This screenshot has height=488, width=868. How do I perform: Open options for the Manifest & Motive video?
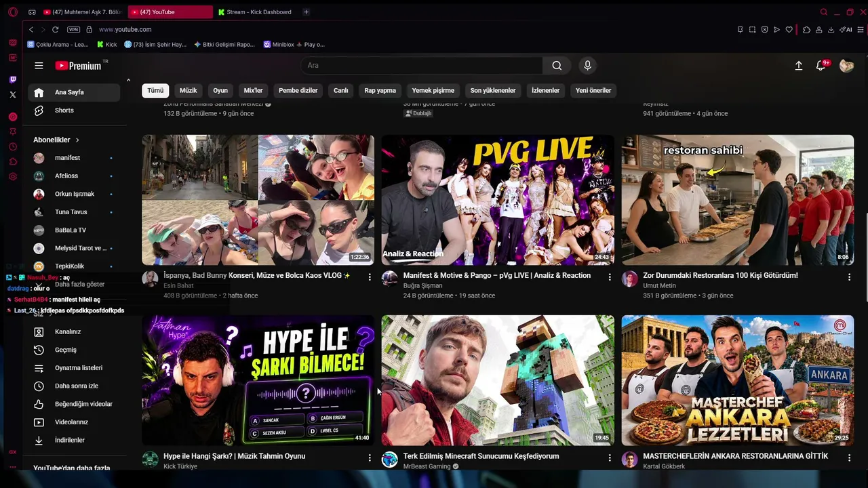(x=610, y=277)
